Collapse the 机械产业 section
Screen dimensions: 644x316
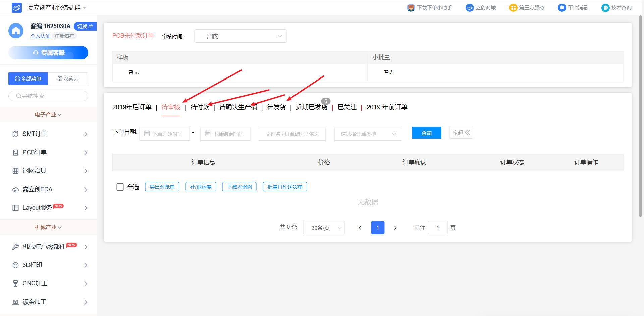pyautogui.click(x=48, y=227)
